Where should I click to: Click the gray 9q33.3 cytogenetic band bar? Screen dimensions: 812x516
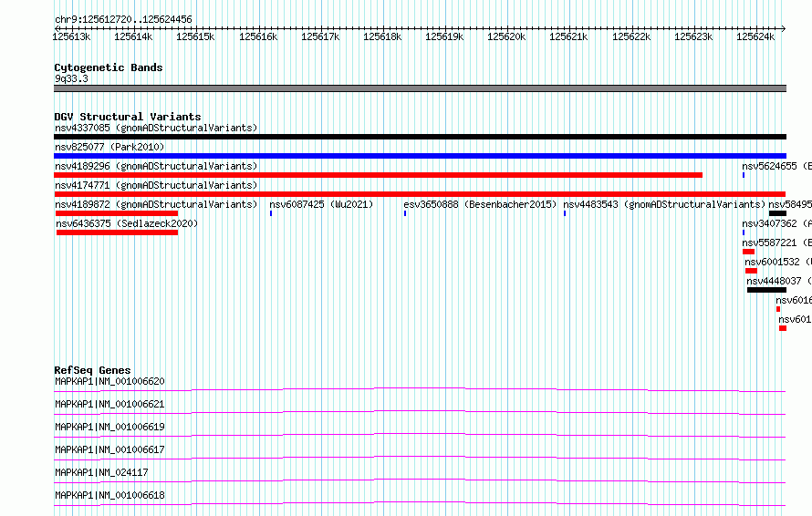tap(420, 88)
